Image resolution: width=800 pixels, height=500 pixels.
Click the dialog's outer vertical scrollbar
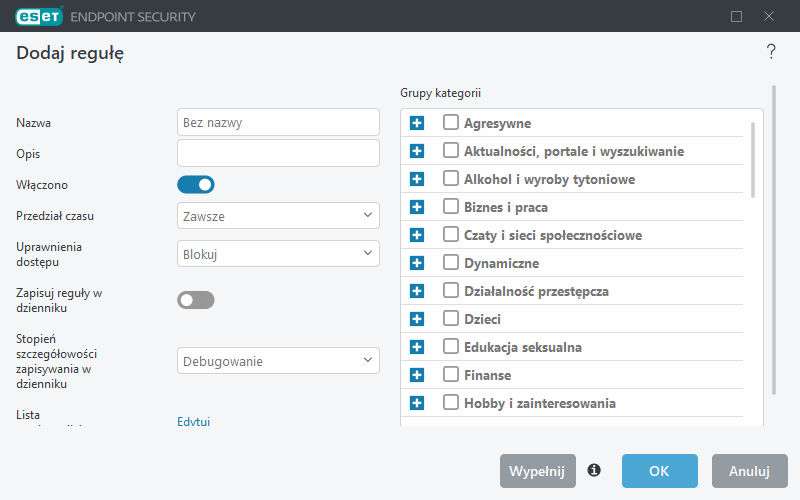click(x=774, y=240)
